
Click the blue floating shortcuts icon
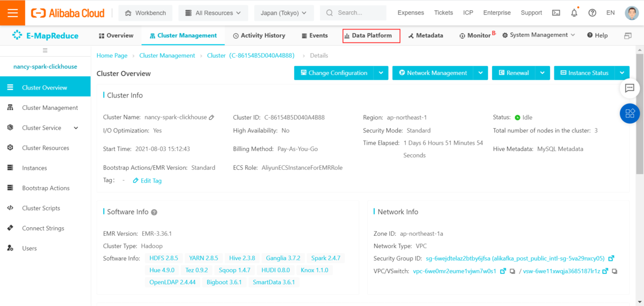[x=630, y=113]
